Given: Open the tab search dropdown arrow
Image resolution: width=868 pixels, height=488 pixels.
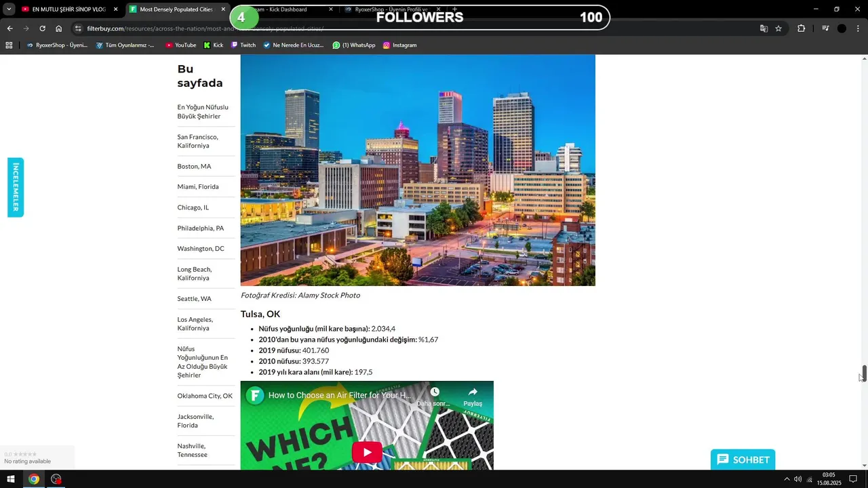Looking at the screenshot, I should [x=9, y=9].
